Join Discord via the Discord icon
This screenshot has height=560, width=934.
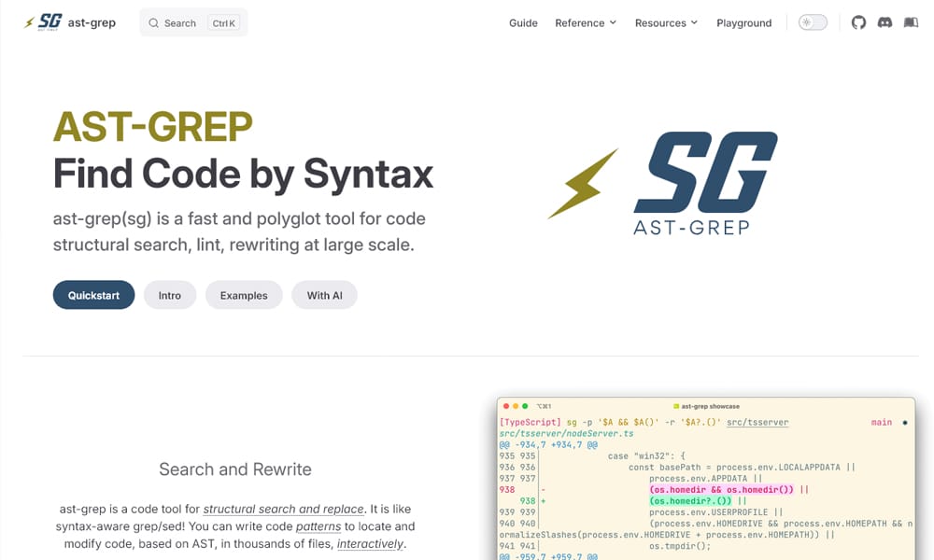point(884,22)
